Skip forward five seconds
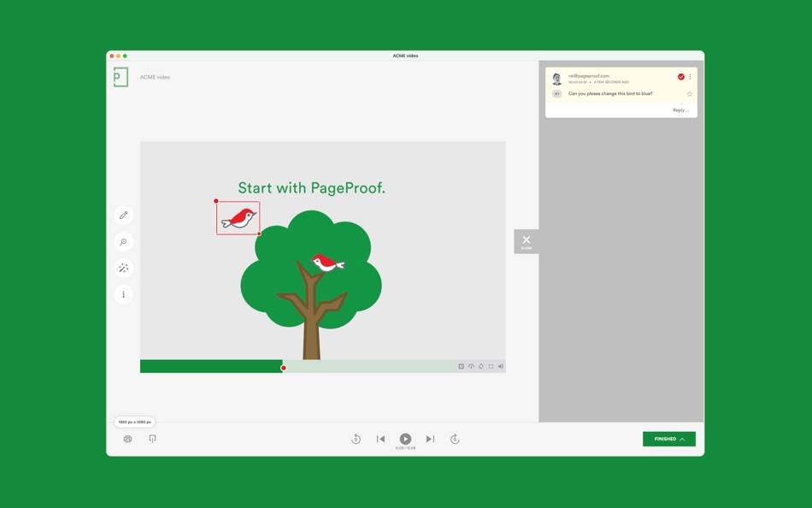The height and width of the screenshot is (508, 812). pyautogui.click(x=455, y=439)
